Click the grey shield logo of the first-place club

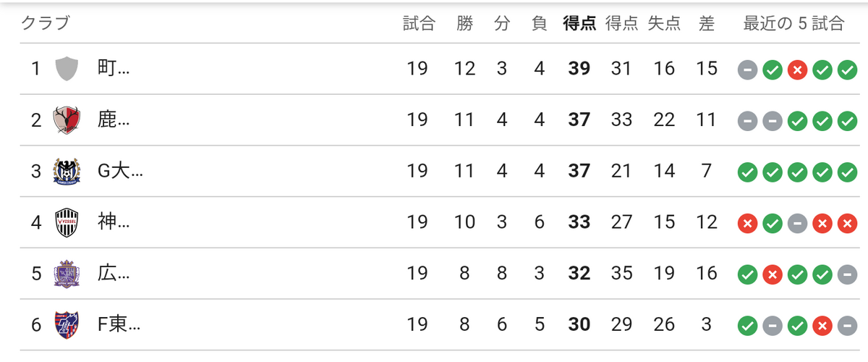pyautogui.click(x=67, y=69)
